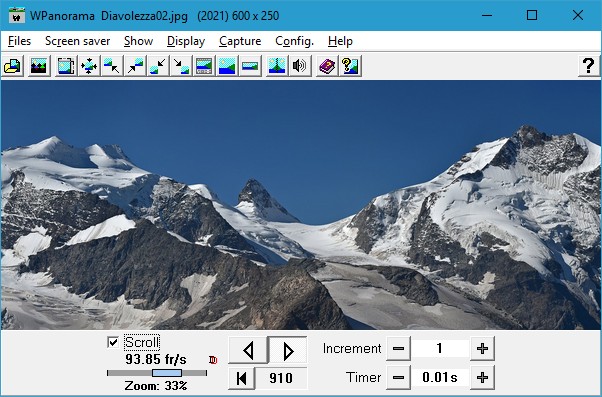Viewport: 602px width, 397px height.
Task: Click the four-arrows center image icon
Action: 89,66
